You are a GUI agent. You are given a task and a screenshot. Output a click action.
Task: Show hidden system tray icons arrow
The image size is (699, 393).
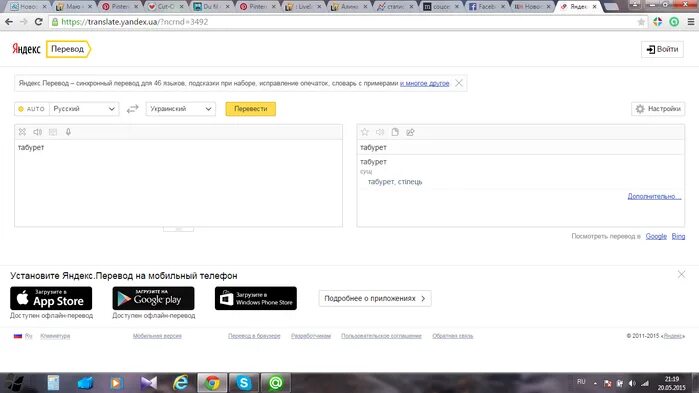click(x=595, y=383)
